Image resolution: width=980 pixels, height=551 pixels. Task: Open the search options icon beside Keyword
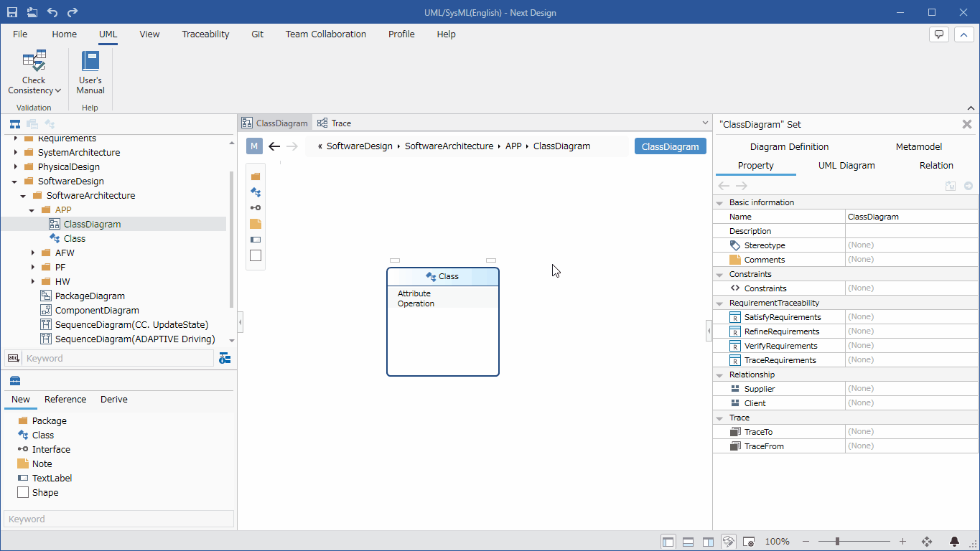[x=225, y=358]
